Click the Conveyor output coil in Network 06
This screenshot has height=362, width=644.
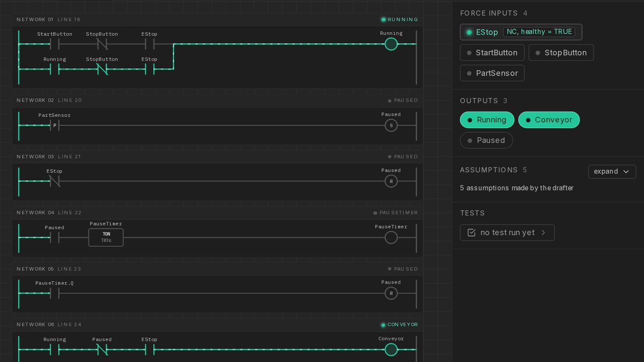[x=391, y=349]
